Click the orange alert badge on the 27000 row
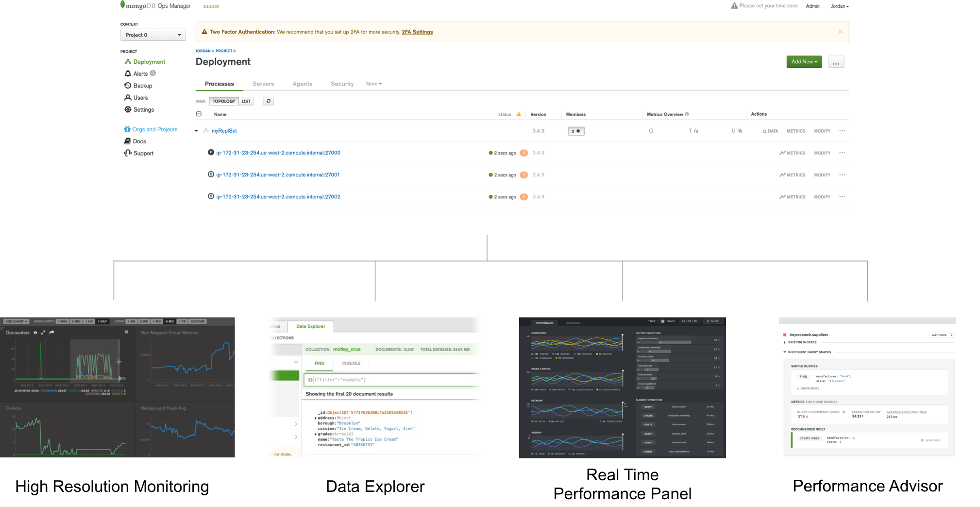The image size is (980, 507). [524, 153]
